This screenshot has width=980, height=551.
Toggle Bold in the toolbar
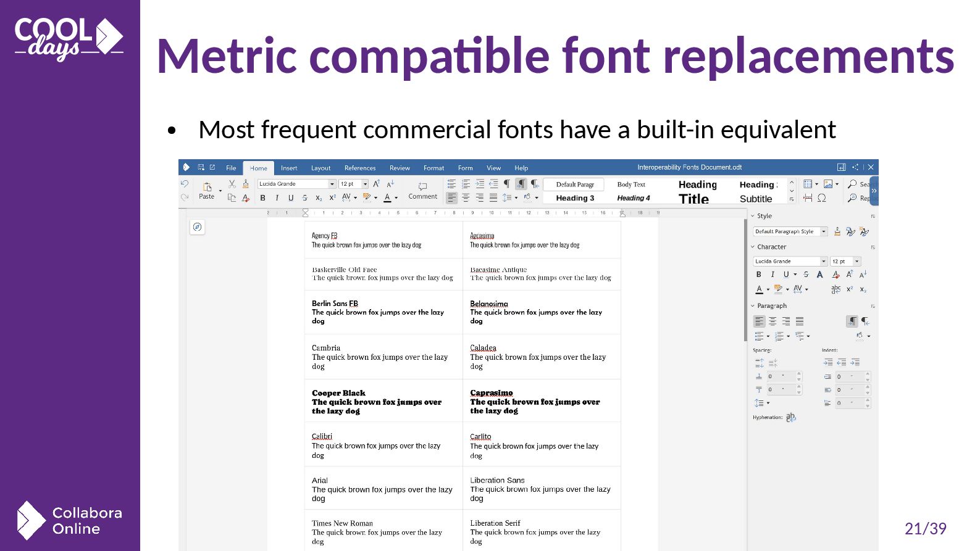[263, 198]
